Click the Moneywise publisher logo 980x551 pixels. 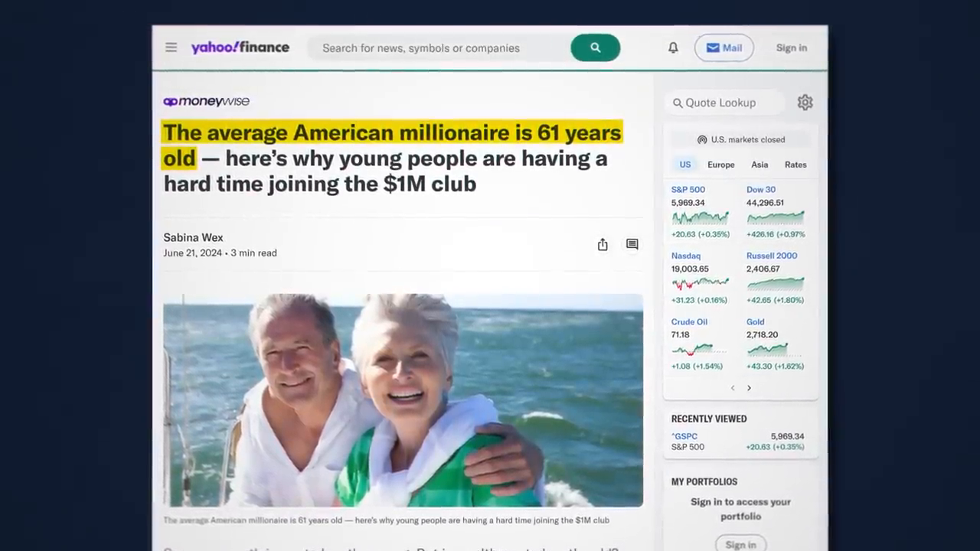point(206,101)
